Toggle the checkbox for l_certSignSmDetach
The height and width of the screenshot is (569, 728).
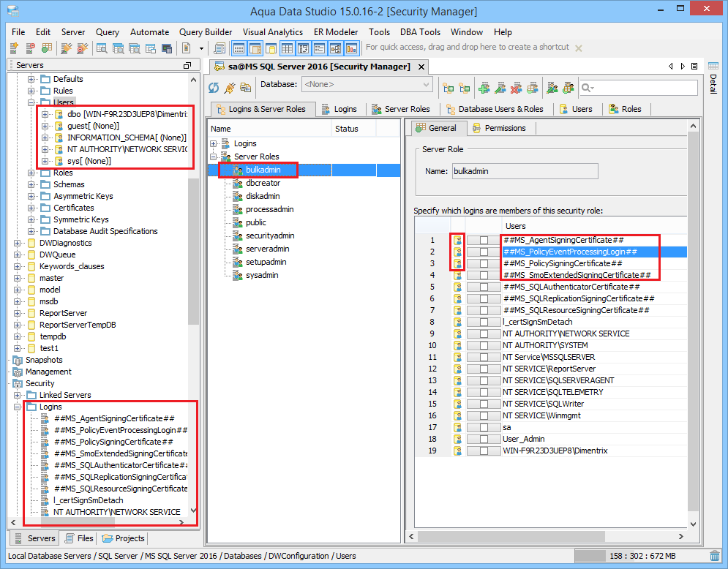pos(484,322)
